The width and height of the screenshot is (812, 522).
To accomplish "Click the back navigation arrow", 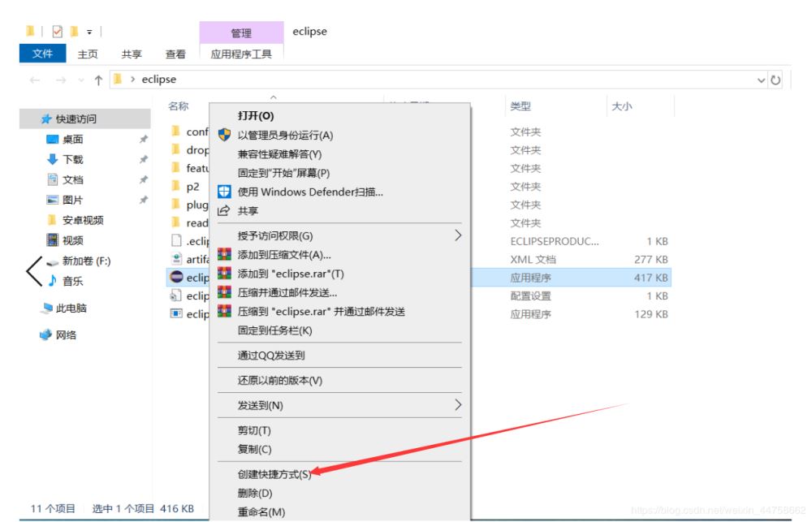I will 33,79.
